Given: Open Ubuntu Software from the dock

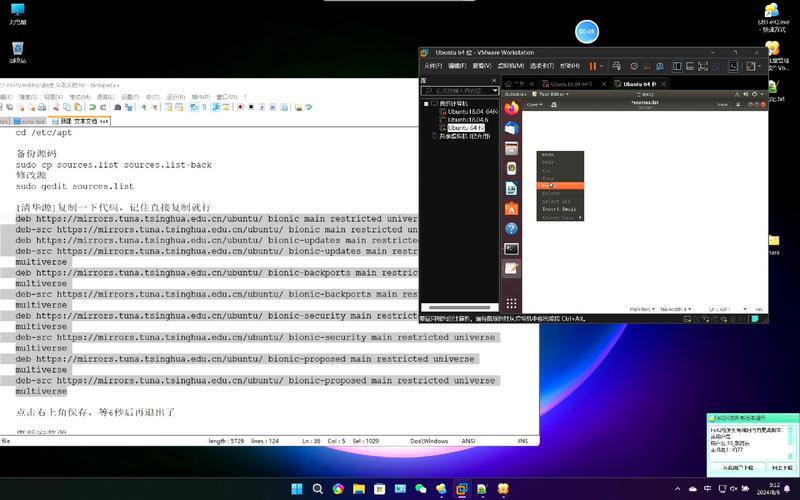Looking at the screenshot, I should point(511,209).
